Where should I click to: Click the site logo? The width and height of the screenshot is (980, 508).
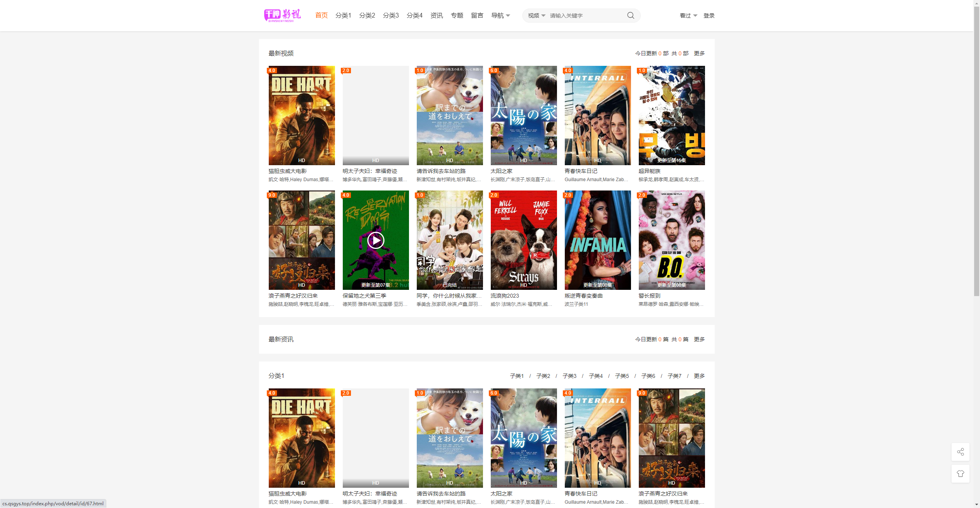(282, 16)
